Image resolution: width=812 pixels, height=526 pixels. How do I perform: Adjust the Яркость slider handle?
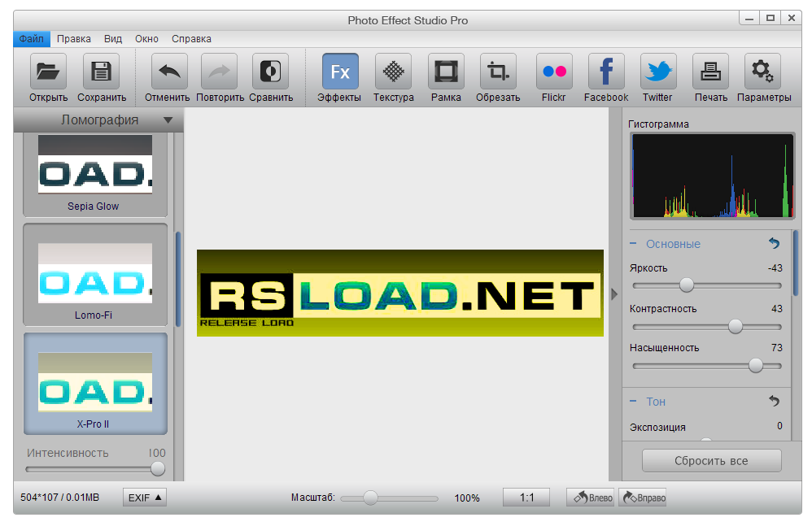(x=687, y=285)
